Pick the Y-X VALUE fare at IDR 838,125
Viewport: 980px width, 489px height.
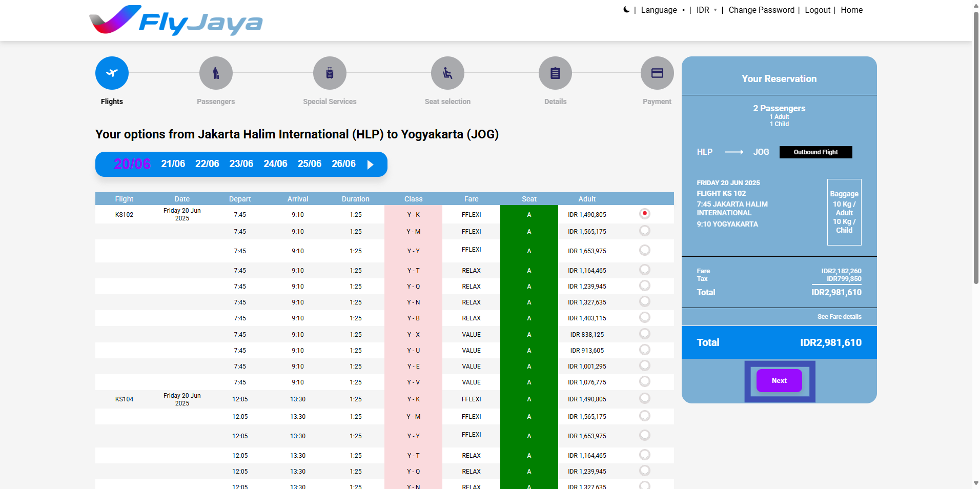(645, 334)
